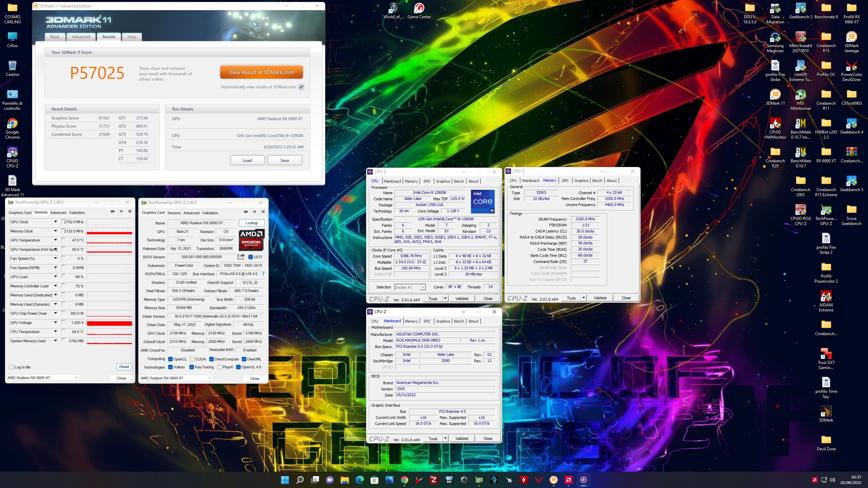This screenshot has height=488, width=868.
Task: Open Validation tab in GPU-Z Sensors window
Action: 77,212
